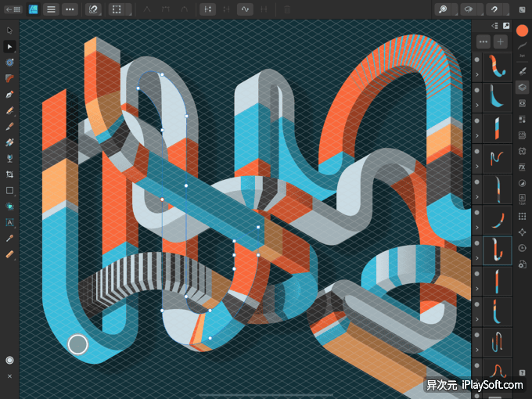Expand the selected J-hook layer
This screenshot has height=399, width=532.
tap(476, 258)
